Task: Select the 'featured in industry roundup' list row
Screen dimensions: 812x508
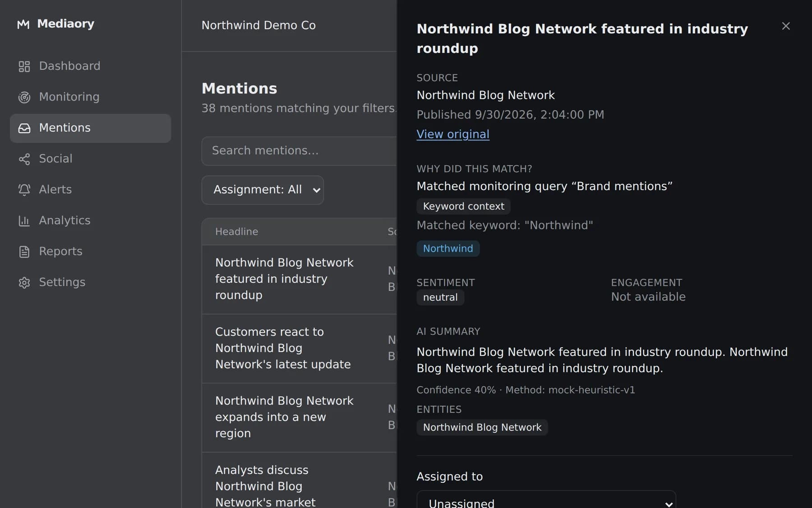Action: pyautogui.click(x=299, y=280)
